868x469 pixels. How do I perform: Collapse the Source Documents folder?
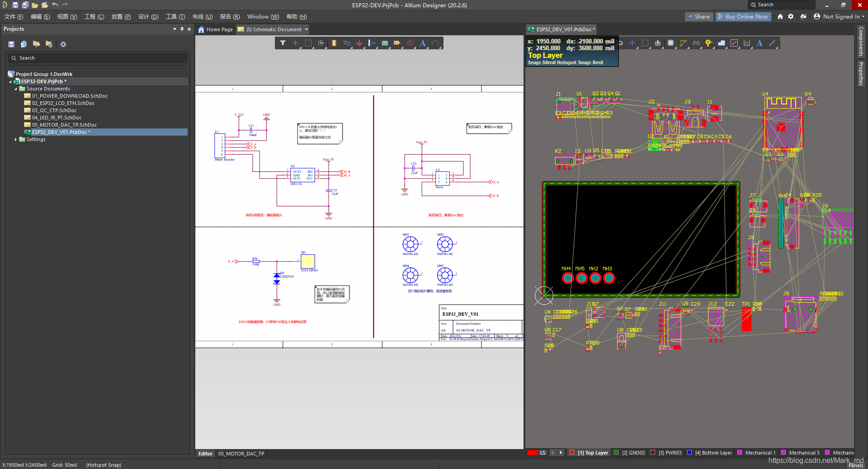click(x=16, y=89)
